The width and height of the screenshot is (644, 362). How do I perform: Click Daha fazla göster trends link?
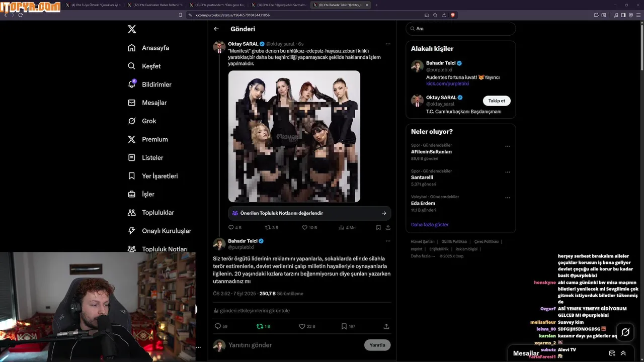tap(430, 225)
